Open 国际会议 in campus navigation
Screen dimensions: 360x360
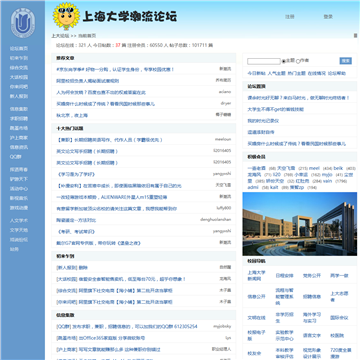point(339,318)
